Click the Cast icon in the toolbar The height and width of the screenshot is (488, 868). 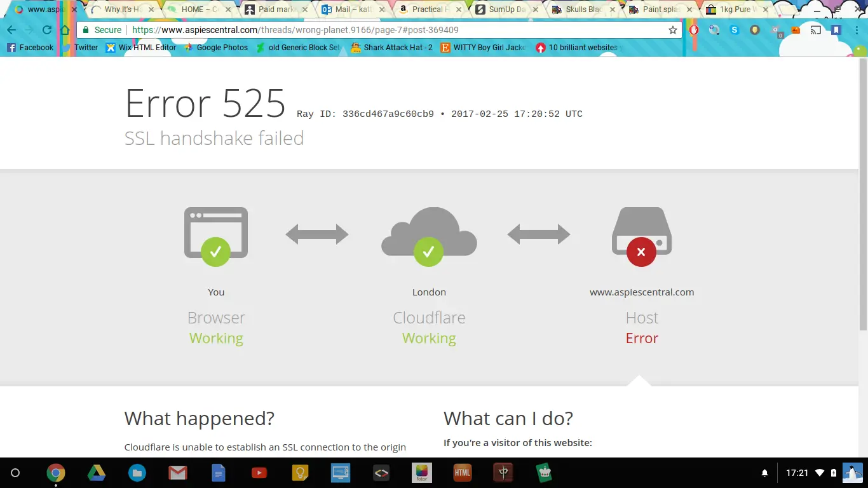coord(816,30)
